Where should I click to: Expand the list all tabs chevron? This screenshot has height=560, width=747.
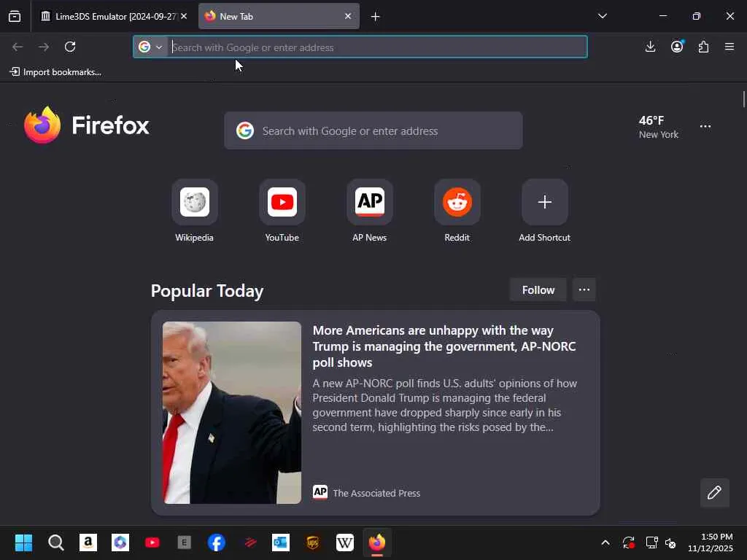click(x=602, y=16)
